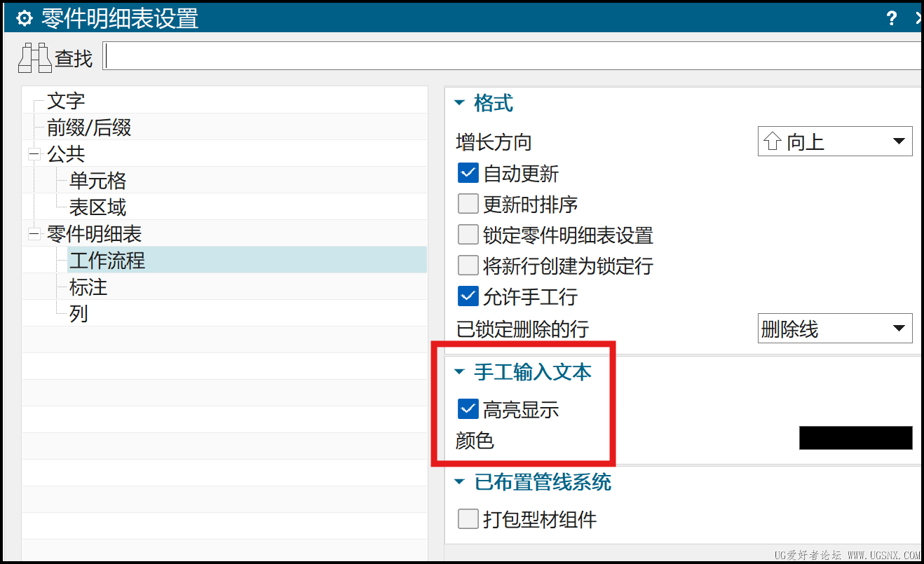The width and height of the screenshot is (924, 564).
Task: Click the binoculars find icon
Action: click(35, 57)
